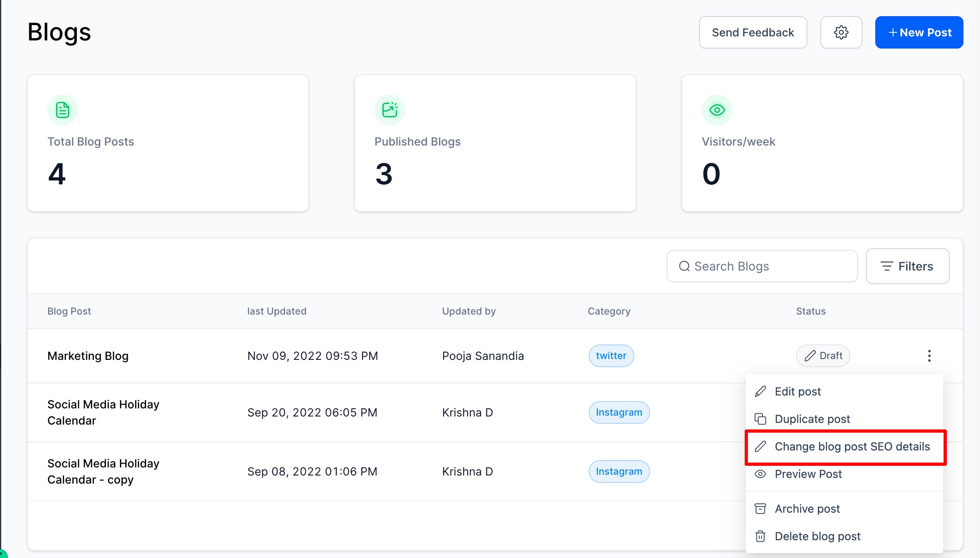Click the Total Blog Posts document icon
This screenshot has width=980, height=558.
(63, 110)
